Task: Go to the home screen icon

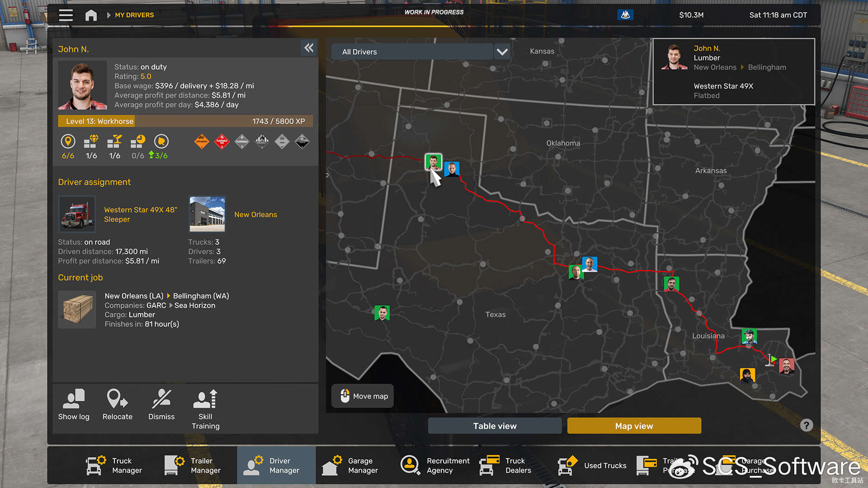Action: click(91, 15)
